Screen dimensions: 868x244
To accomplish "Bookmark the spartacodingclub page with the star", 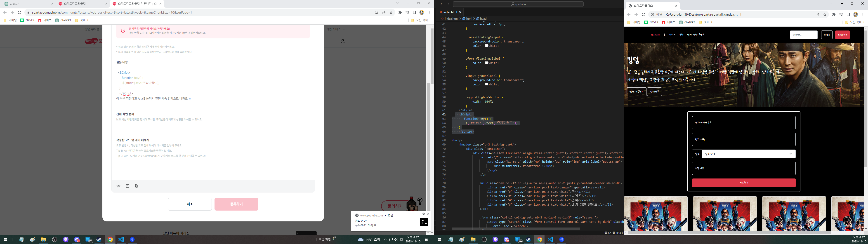I will tap(391, 12).
